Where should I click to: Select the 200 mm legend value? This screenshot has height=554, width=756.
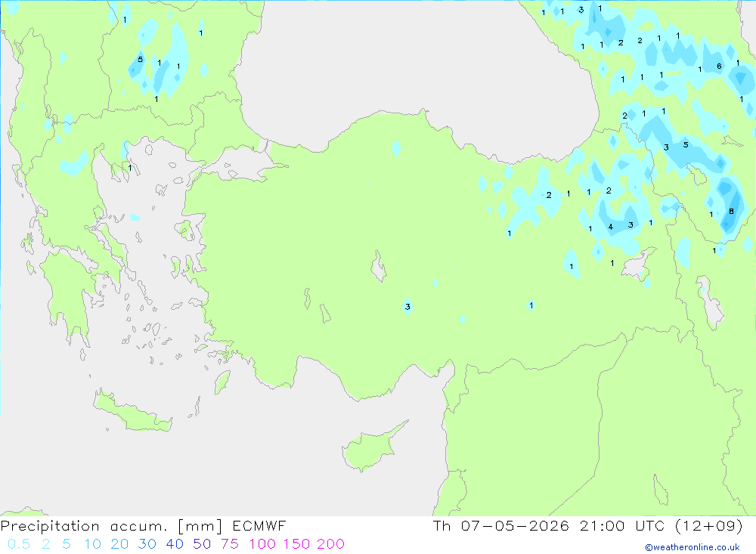pos(331,544)
